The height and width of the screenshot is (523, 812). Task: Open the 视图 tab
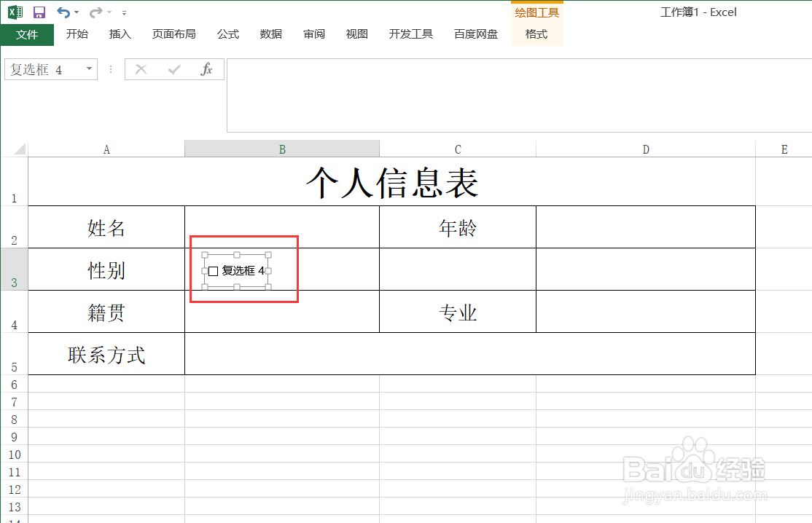tap(357, 34)
